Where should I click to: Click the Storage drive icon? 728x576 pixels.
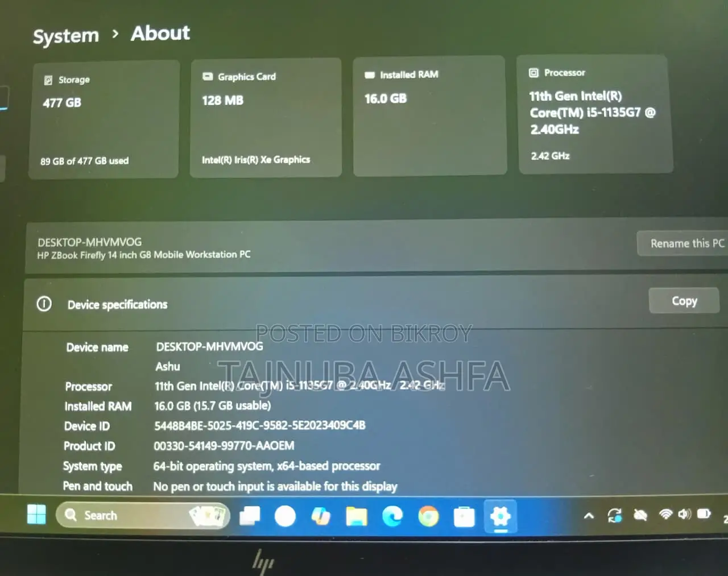tap(48, 80)
